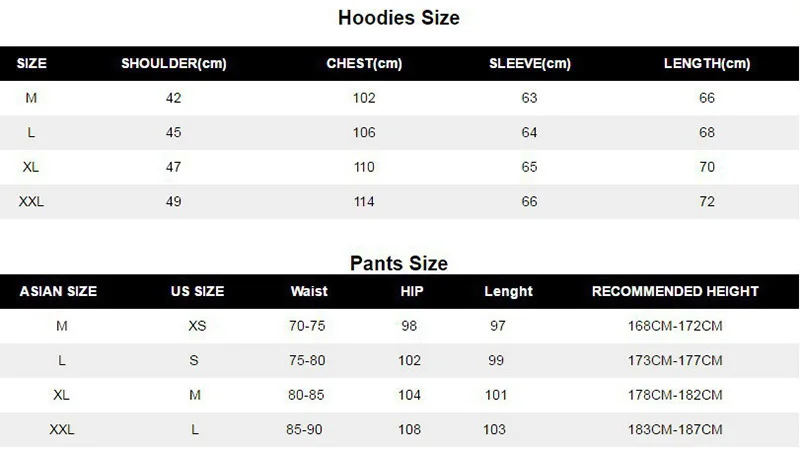The image size is (800, 453).
Task: Click the Pants Size heading
Action: (398, 263)
